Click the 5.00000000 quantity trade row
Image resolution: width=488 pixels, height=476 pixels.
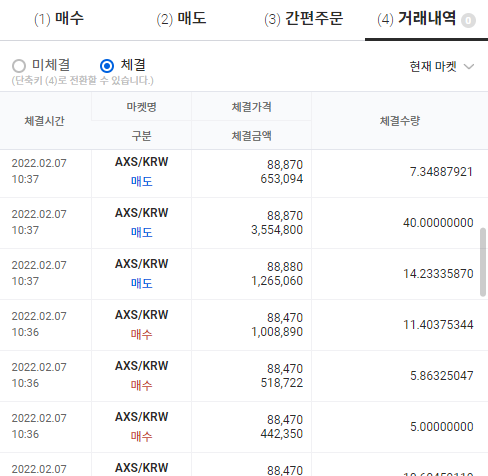(244, 427)
